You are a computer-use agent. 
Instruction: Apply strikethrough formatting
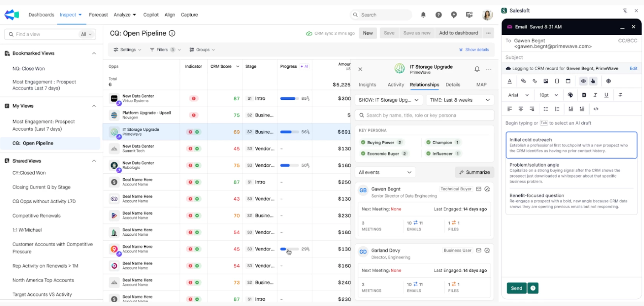click(x=620, y=95)
